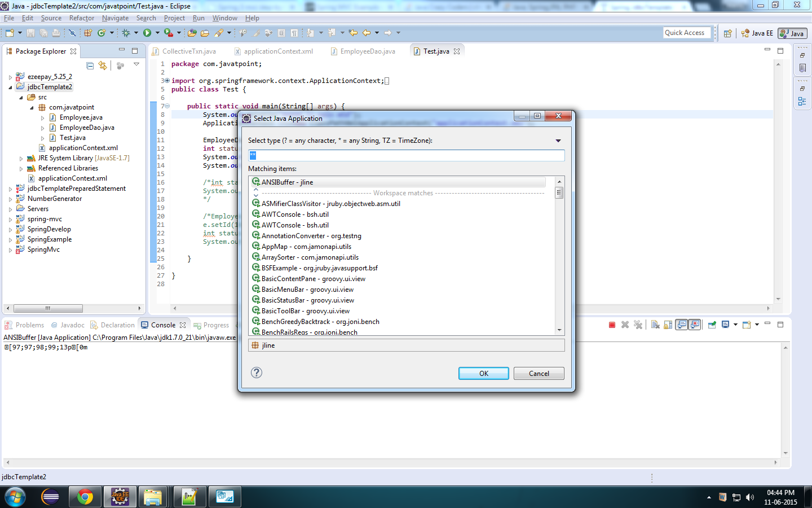Select ANSIBuffer - jline item

(x=399, y=182)
